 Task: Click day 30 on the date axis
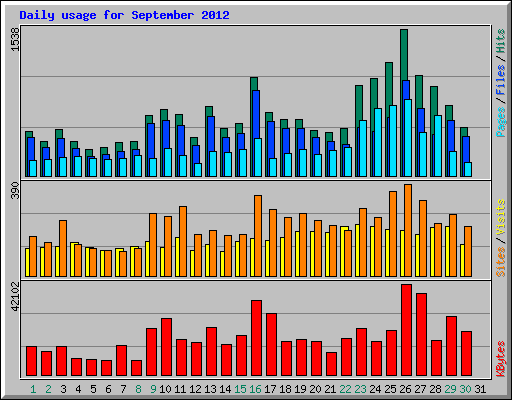tap(465, 389)
